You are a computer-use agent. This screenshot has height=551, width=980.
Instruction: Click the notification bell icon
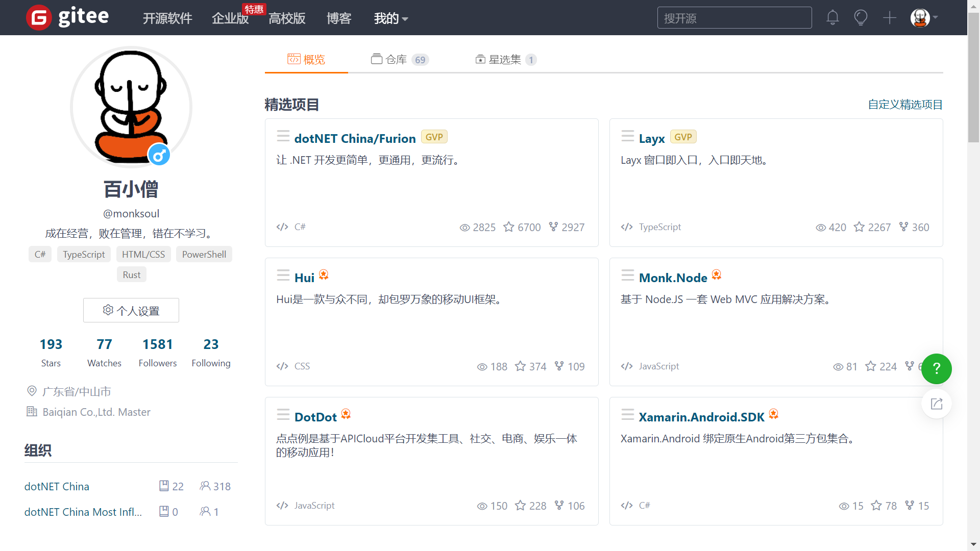832,17
